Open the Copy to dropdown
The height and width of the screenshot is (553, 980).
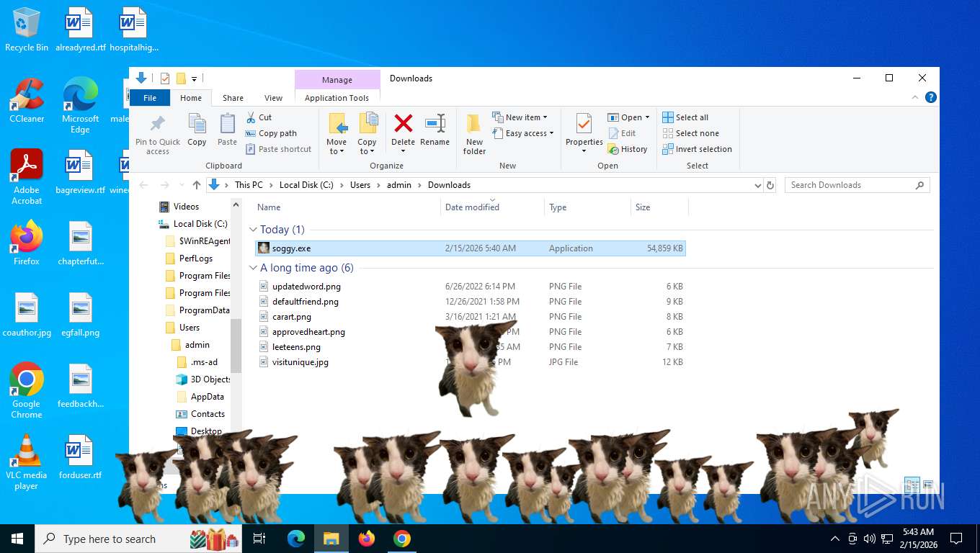coord(367,134)
